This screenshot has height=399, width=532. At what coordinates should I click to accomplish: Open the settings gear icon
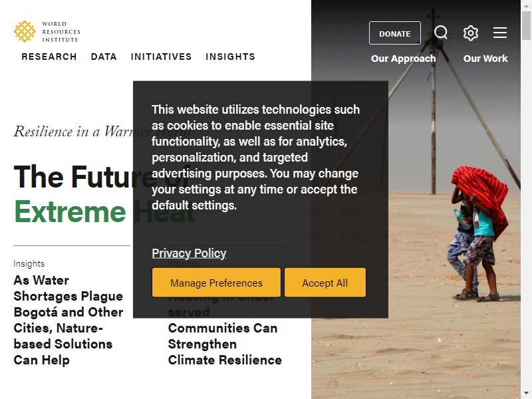point(471,33)
